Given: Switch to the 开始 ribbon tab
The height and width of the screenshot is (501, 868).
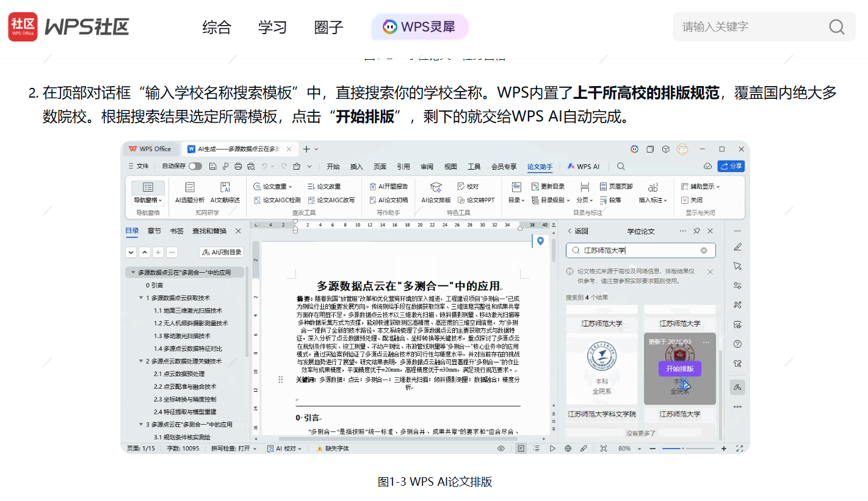Looking at the screenshot, I should (x=333, y=167).
